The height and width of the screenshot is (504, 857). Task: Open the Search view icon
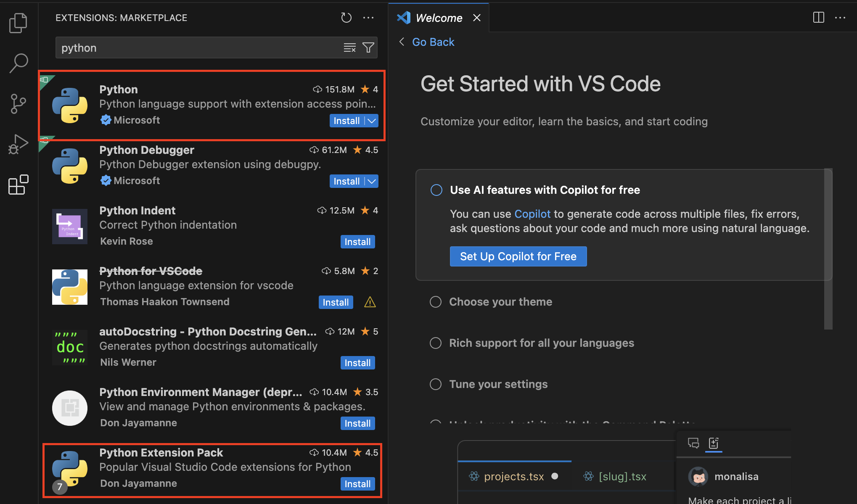[18, 63]
